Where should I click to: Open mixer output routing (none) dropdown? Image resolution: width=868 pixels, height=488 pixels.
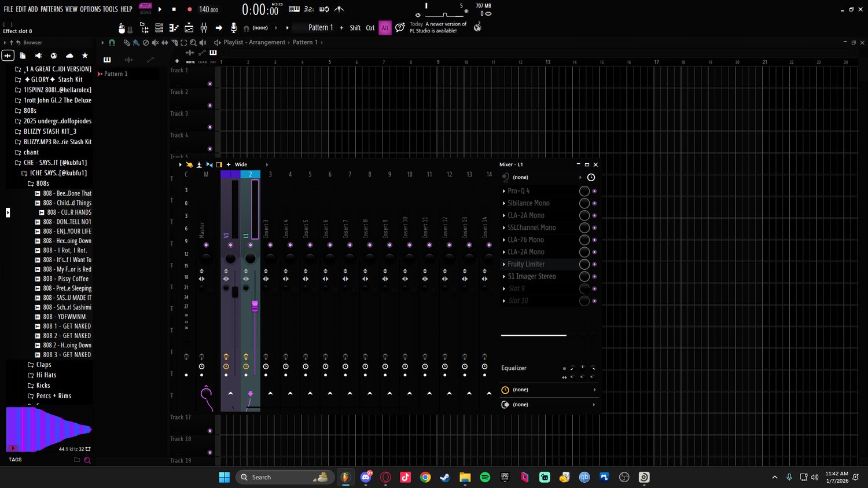549,405
